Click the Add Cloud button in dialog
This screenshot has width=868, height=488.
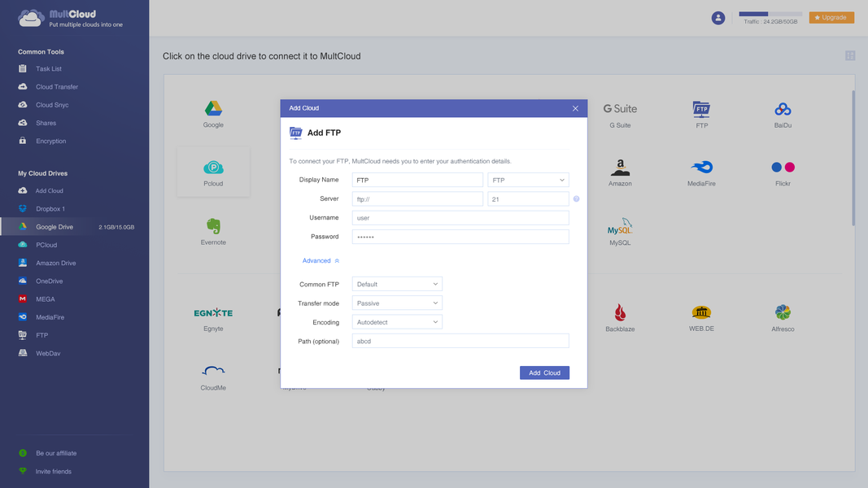[544, 373]
